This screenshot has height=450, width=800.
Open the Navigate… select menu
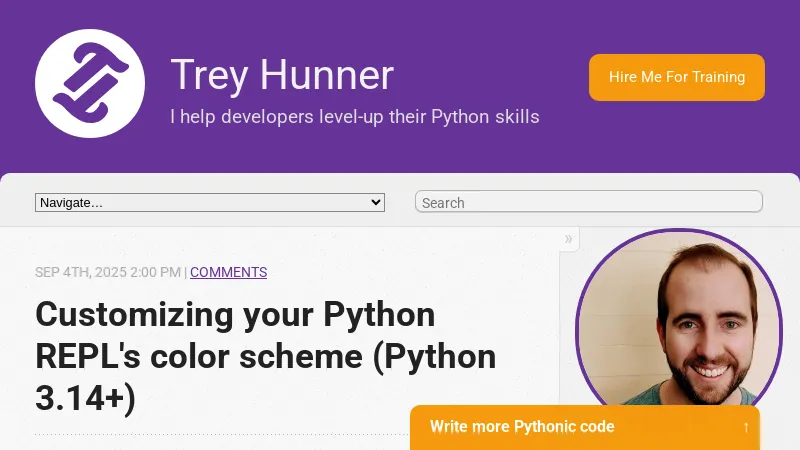[209, 202]
